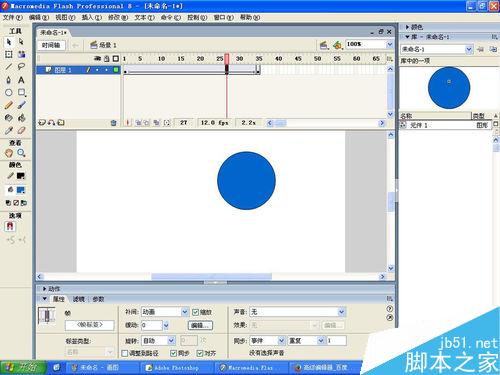
Task: Click the Show All Layers eye header
Action: click(97, 59)
